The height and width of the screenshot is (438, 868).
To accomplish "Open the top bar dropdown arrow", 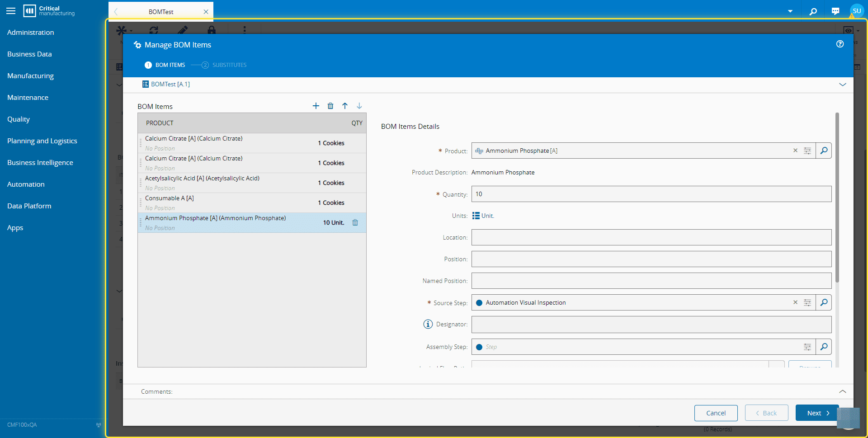I will pyautogui.click(x=790, y=11).
